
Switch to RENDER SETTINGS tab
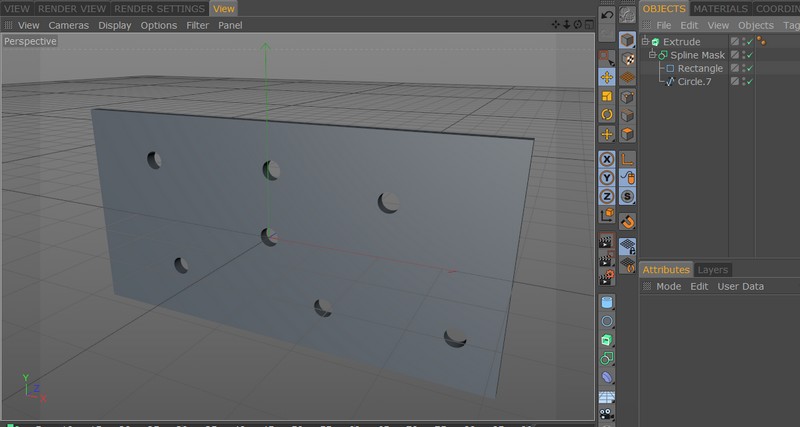[159, 9]
